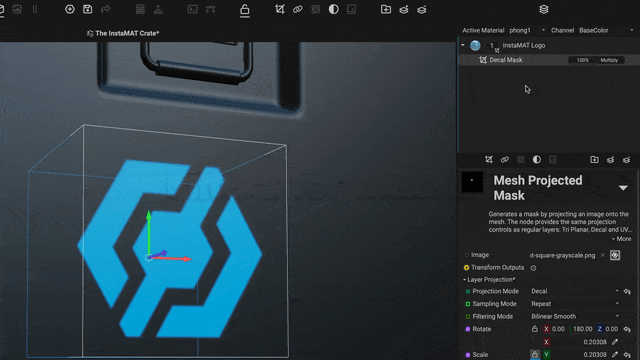Click the new project plus icon in top toolbar
The height and width of the screenshot is (360, 640).
[70, 9]
